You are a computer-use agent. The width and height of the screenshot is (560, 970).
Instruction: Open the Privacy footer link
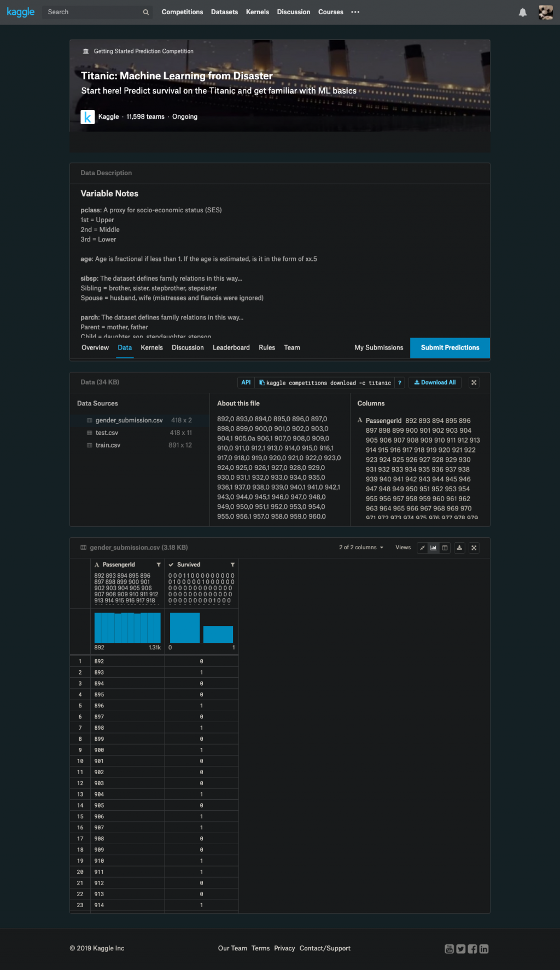click(284, 949)
